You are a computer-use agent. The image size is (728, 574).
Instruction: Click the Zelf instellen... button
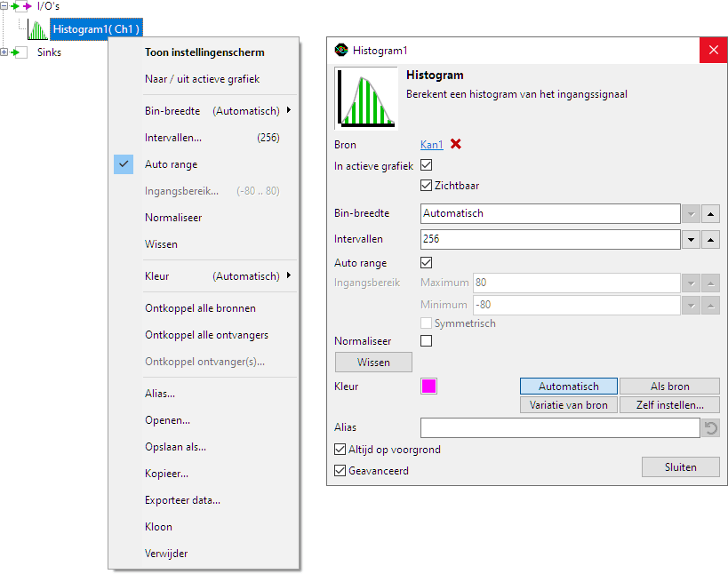(669, 404)
